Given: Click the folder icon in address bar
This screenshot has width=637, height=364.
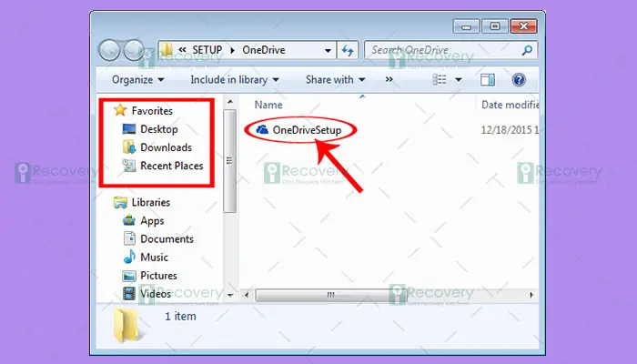Looking at the screenshot, I should [x=167, y=49].
